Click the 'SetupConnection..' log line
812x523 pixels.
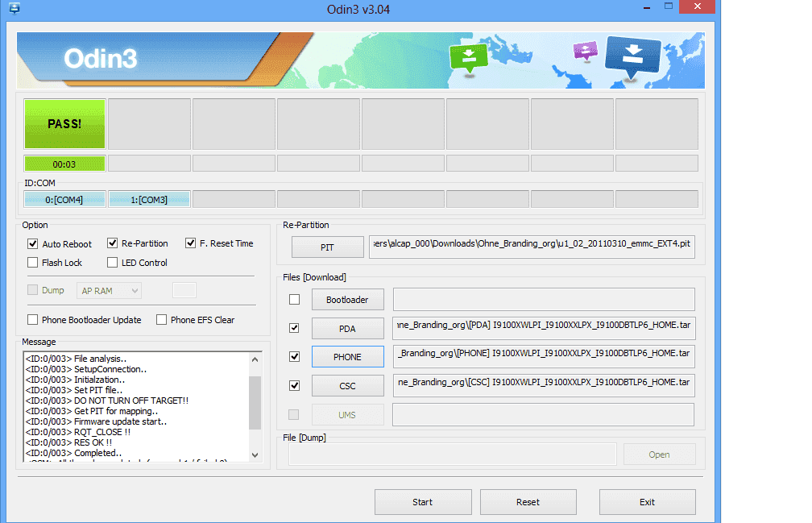point(86,369)
